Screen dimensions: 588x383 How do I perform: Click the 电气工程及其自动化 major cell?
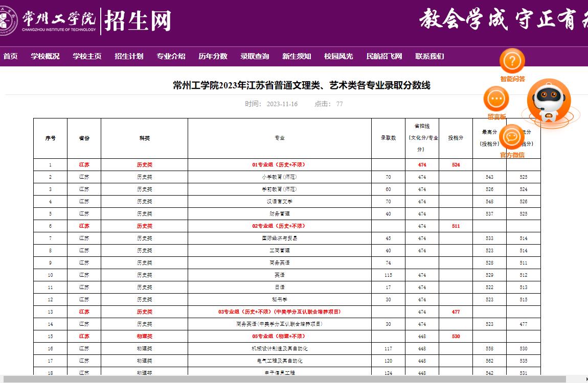(279, 361)
